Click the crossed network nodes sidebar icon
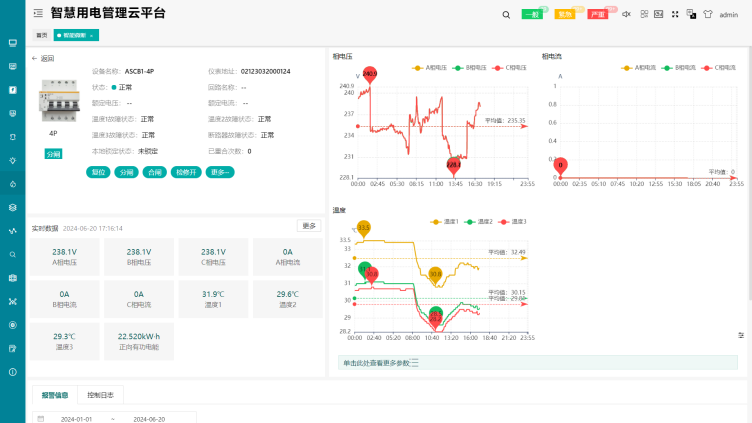The image size is (752, 423). coord(13,301)
